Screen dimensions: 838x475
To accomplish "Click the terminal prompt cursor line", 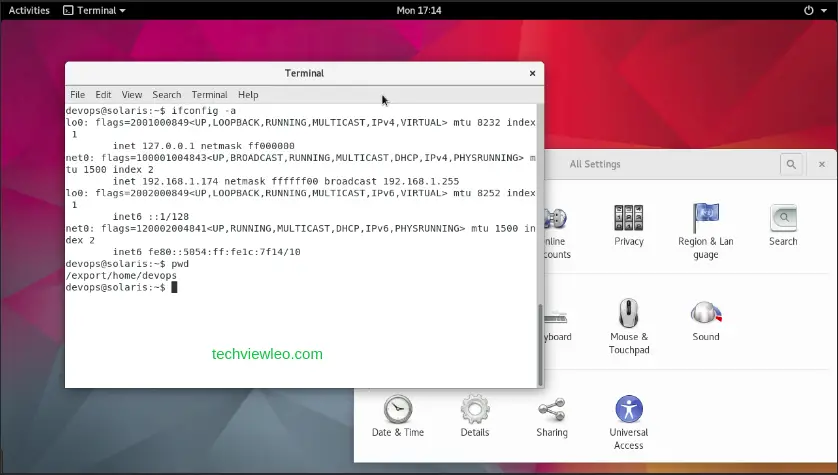I will [x=121, y=287].
